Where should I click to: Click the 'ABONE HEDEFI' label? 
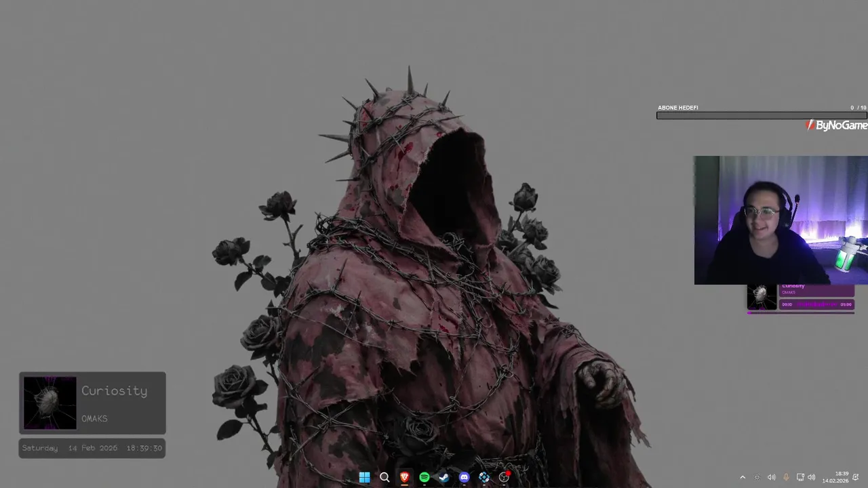coord(677,107)
